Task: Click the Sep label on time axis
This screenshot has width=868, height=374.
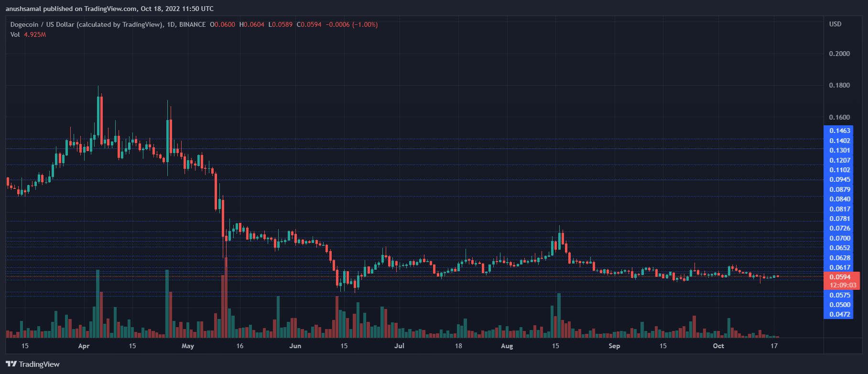Action: click(x=614, y=346)
